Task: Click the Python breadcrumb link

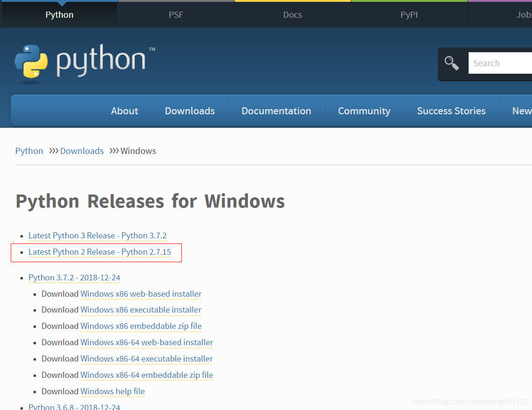Action: [x=29, y=151]
